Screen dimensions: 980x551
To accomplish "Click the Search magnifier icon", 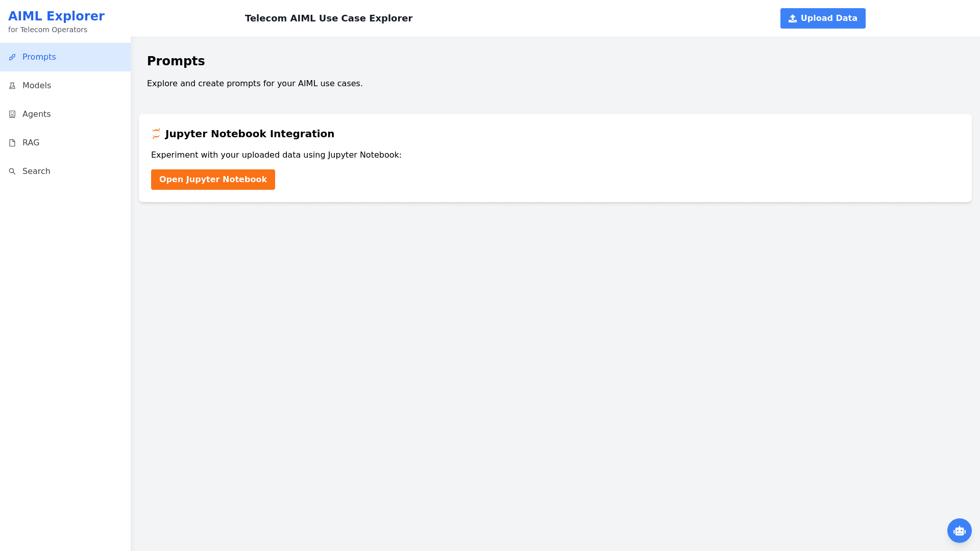I will pyautogui.click(x=12, y=171).
